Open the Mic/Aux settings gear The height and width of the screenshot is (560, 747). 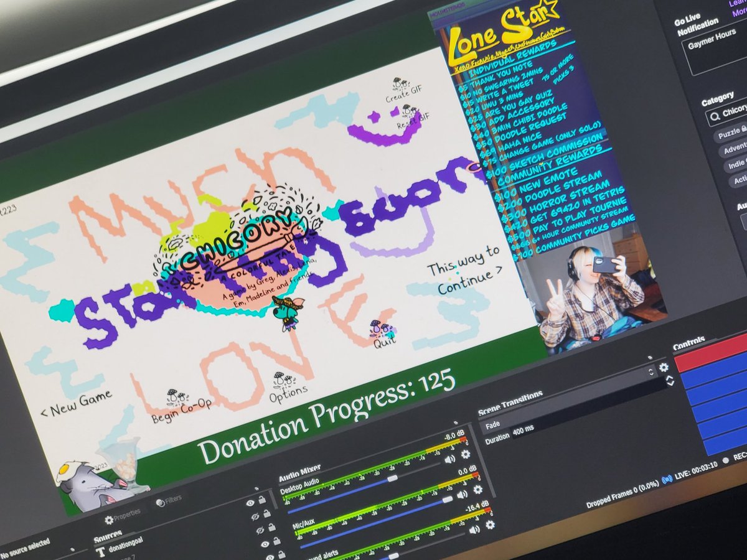(x=477, y=489)
